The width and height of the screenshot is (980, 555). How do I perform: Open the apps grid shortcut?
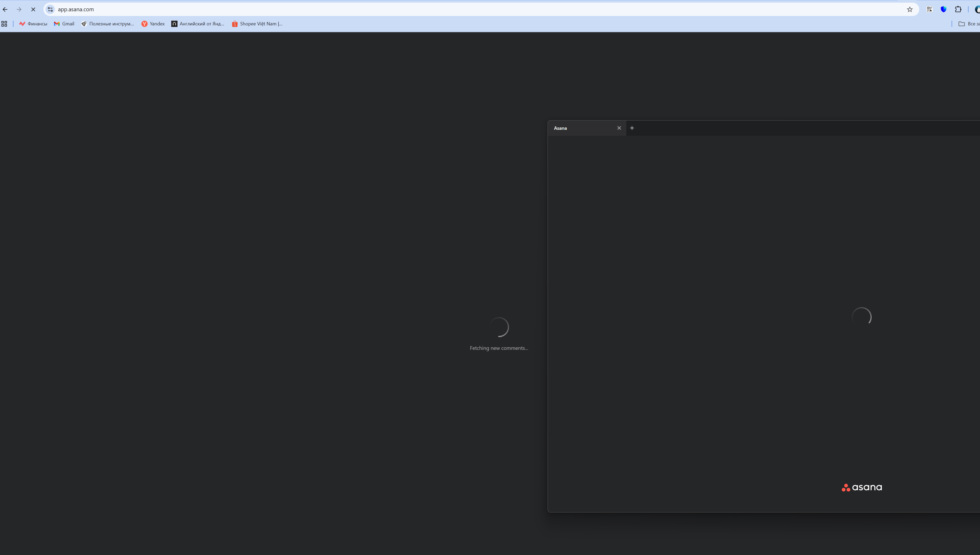pyautogui.click(x=4, y=24)
